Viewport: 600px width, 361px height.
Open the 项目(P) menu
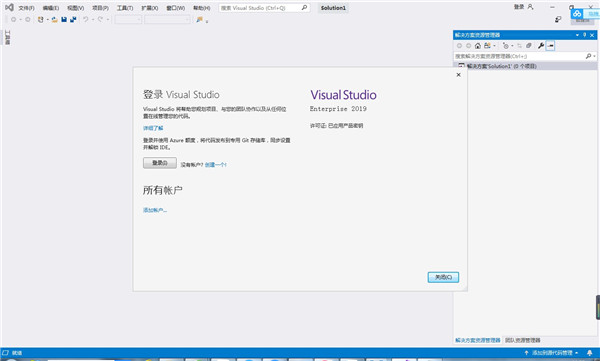(100, 8)
